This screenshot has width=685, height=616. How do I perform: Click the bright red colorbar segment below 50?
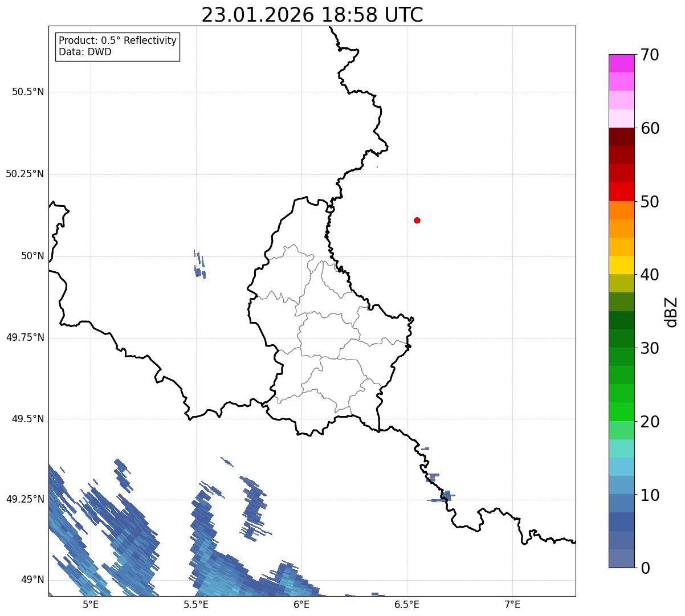point(621,191)
